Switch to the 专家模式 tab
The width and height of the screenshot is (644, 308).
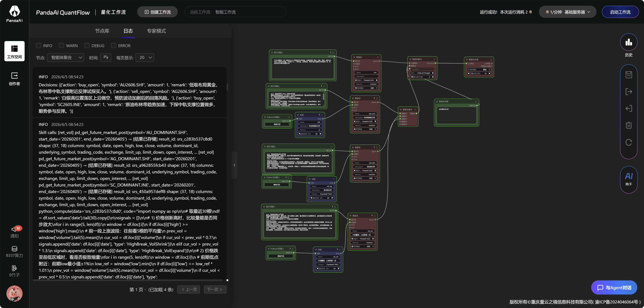(156, 31)
